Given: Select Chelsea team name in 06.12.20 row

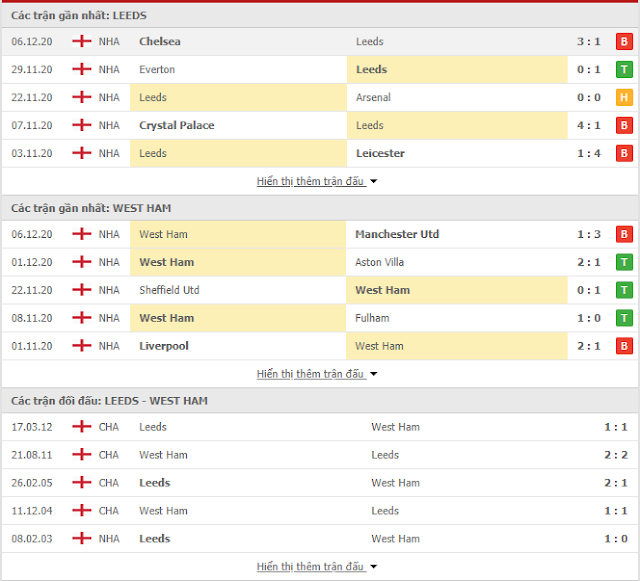Looking at the screenshot, I should coord(160,41).
